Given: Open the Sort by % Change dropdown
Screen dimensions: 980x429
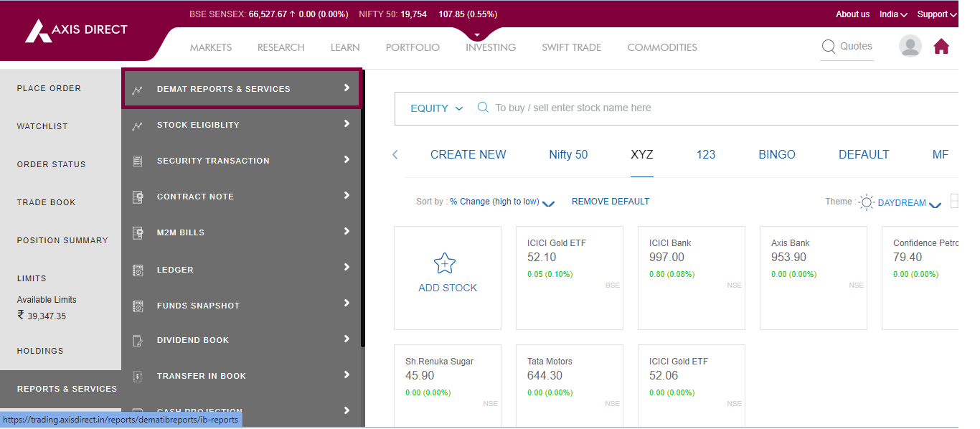Looking at the screenshot, I should (x=502, y=202).
